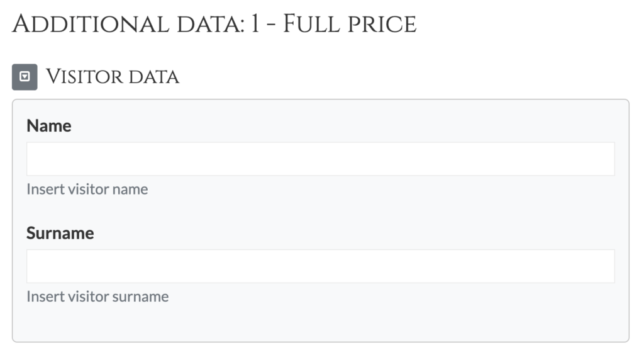The image size is (644, 357).
Task: Click the word Visitor in the section heading
Action: pyautogui.click(x=85, y=77)
